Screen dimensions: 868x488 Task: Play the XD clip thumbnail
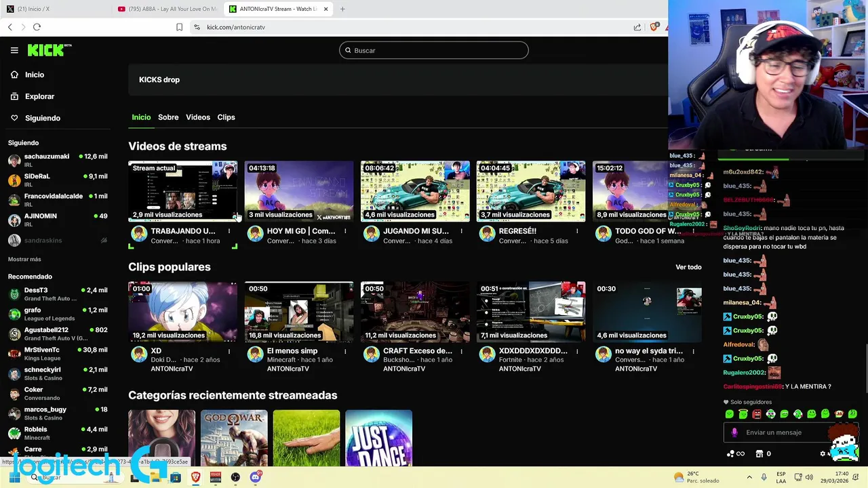pyautogui.click(x=183, y=312)
